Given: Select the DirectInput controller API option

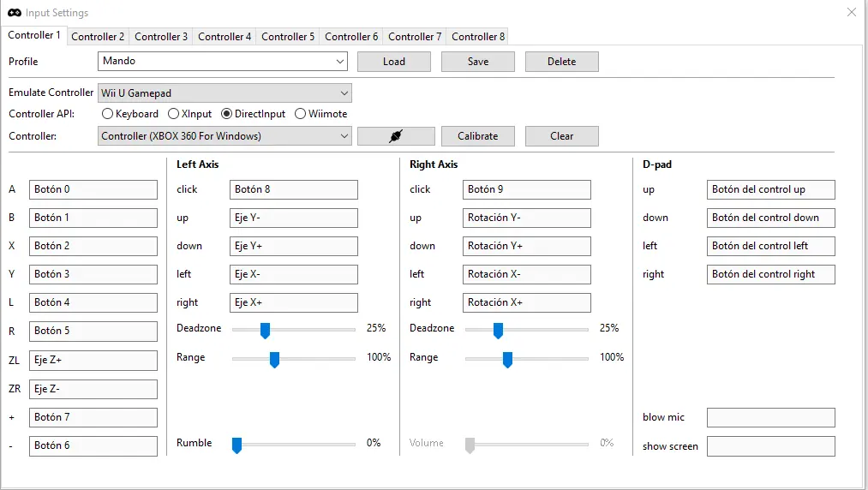Looking at the screenshot, I should [x=253, y=113].
